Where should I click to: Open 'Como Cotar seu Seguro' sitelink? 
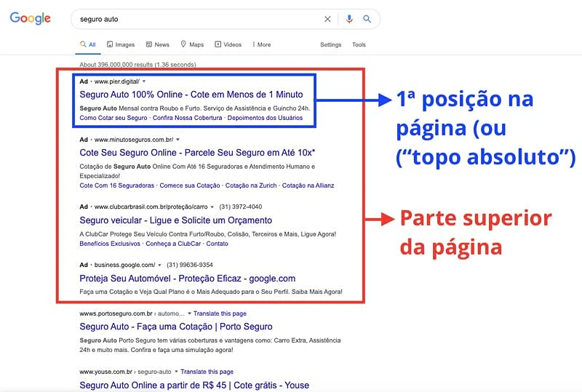click(x=113, y=118)
